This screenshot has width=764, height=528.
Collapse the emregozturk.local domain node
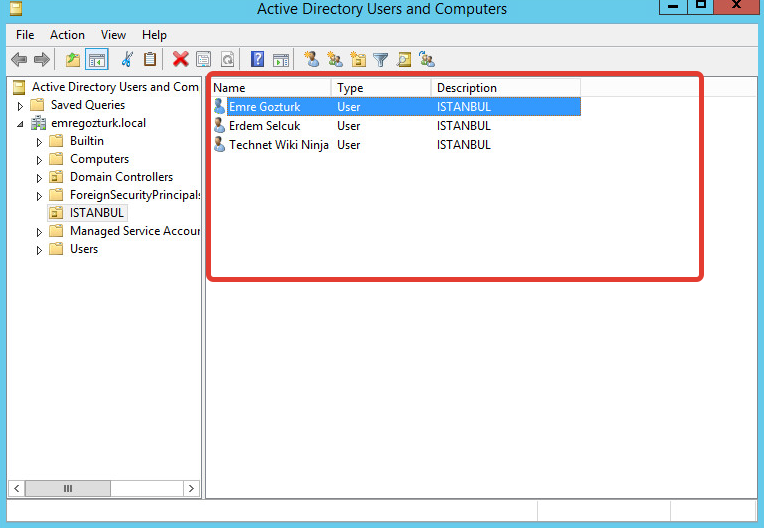pos(20,124)
